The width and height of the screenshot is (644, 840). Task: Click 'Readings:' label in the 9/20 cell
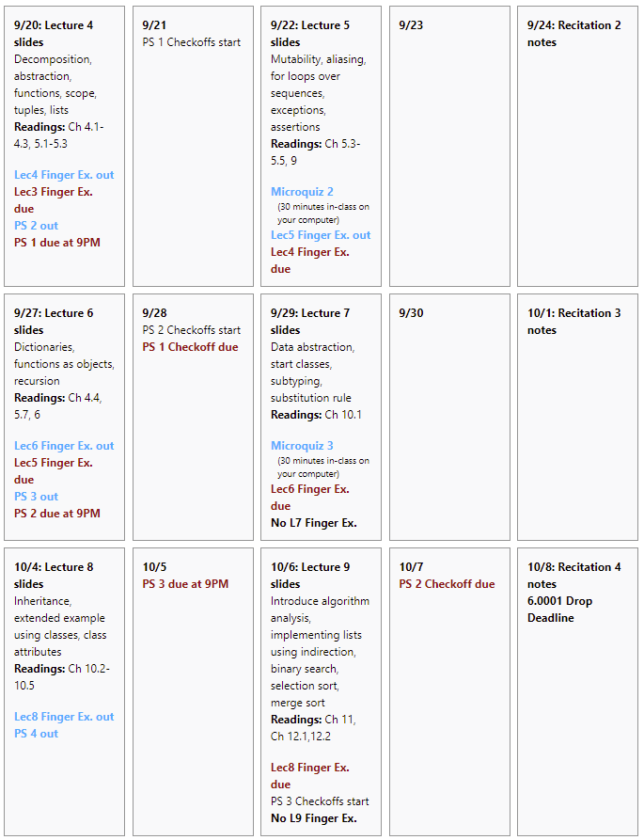pyautogui.click(x=39, y=127)
